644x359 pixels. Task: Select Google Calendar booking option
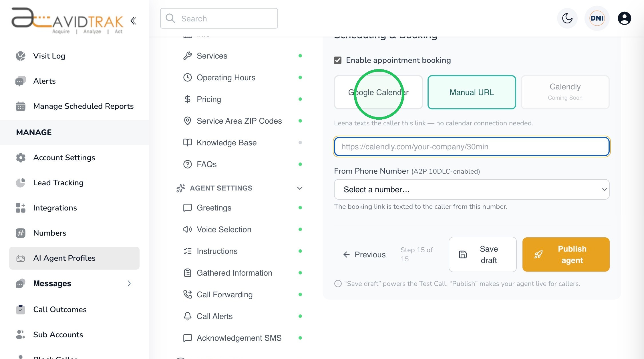click(378, 92)
